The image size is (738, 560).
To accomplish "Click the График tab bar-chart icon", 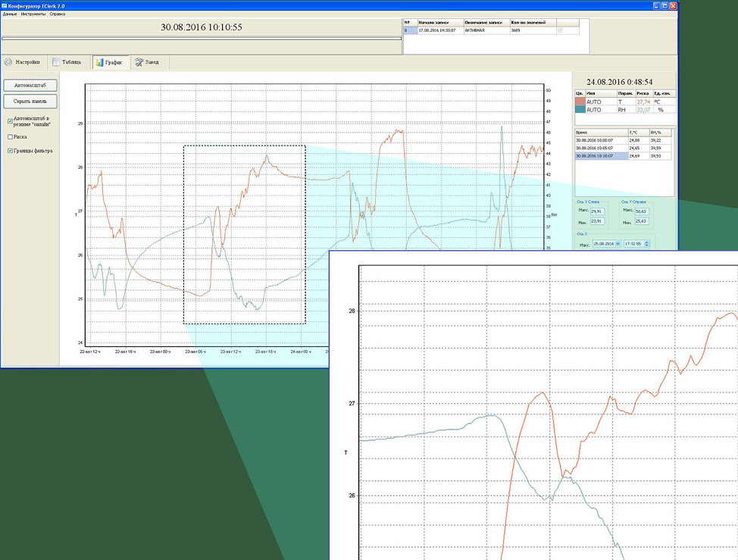I will tap(99, 62).
